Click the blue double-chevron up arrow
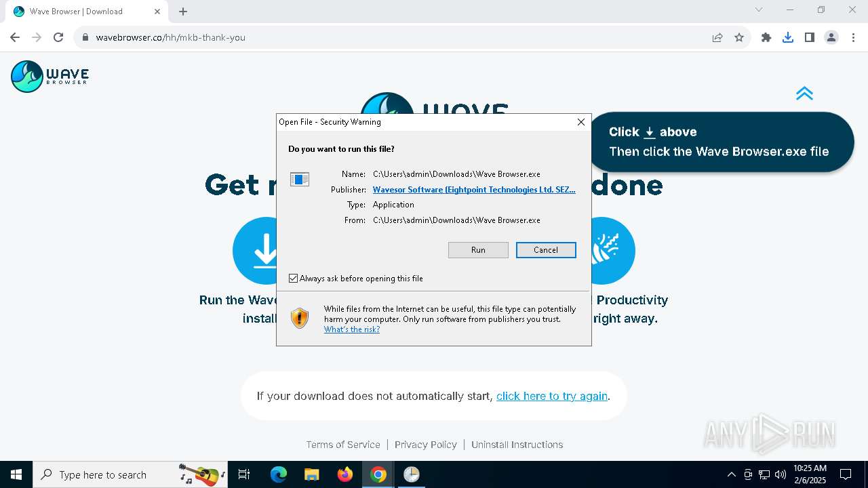The image size is (868, 488). [x=804, y=94]
